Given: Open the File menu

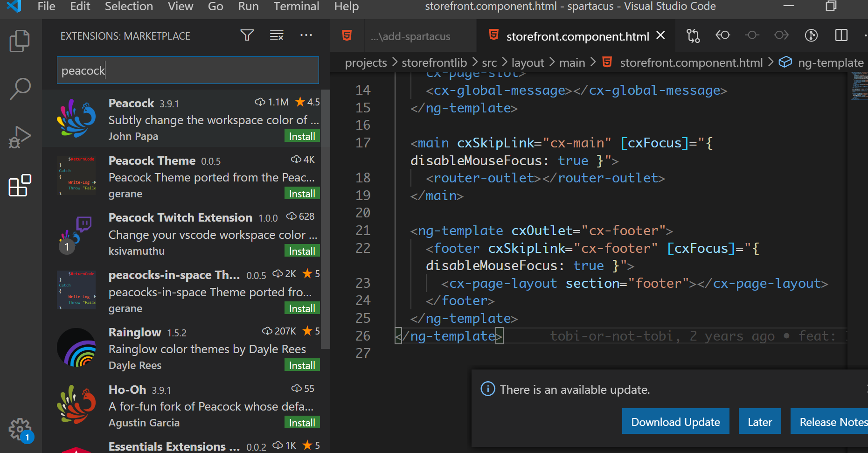Looking at the screenshot, I should (46, 7).
